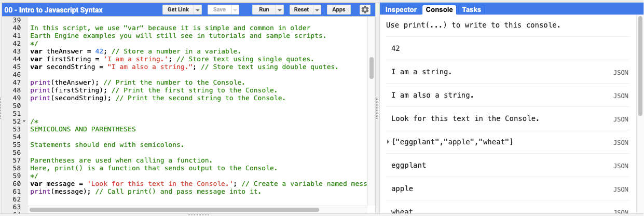Select the console output '42'
Image resolution: width=644 pixels, height=216 pixels.
[395, 48]
